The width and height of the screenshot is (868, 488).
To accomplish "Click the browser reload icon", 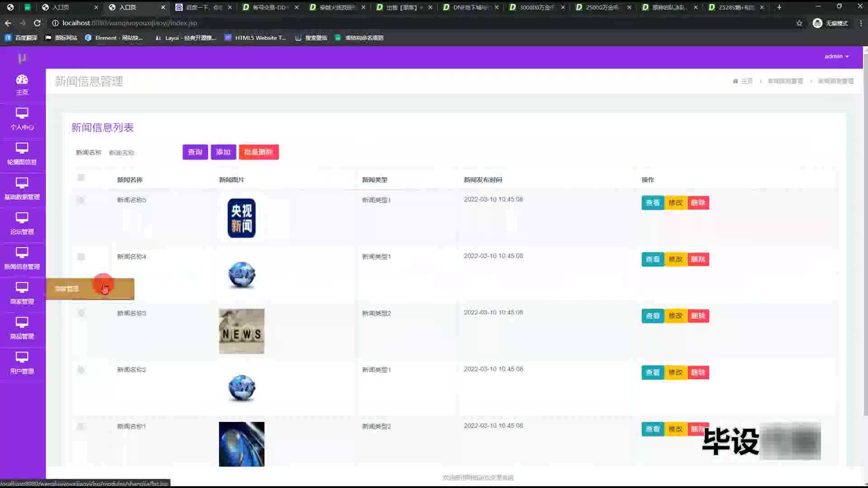I will click(x=37, y=23).
